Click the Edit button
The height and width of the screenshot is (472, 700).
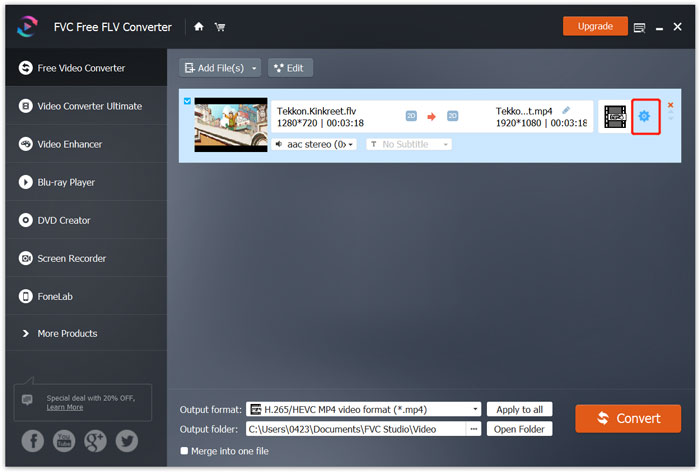tap(290, 68)
